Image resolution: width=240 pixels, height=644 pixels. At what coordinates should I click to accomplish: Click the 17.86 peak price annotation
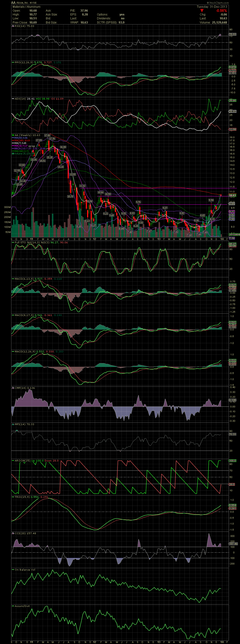47,135
